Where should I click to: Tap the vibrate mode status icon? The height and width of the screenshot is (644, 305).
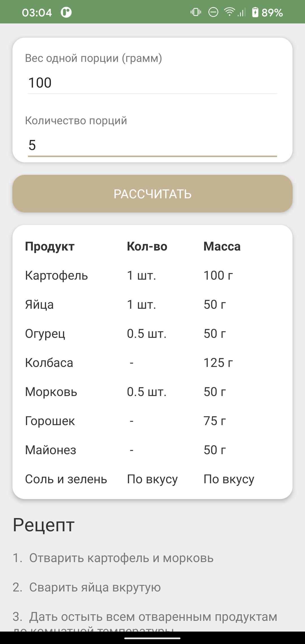point(196,12)
